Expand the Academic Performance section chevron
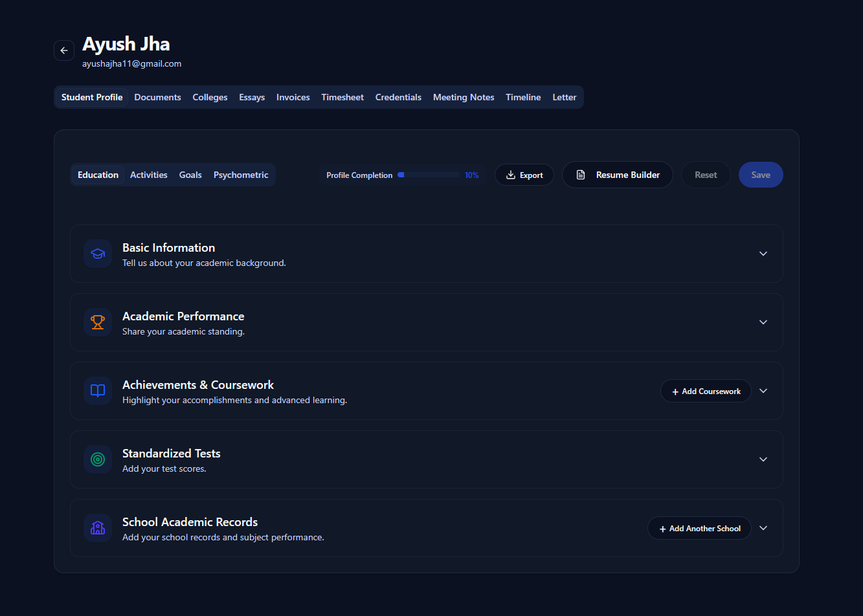This screenshot has width=863, height=616. tap(763, 322)
